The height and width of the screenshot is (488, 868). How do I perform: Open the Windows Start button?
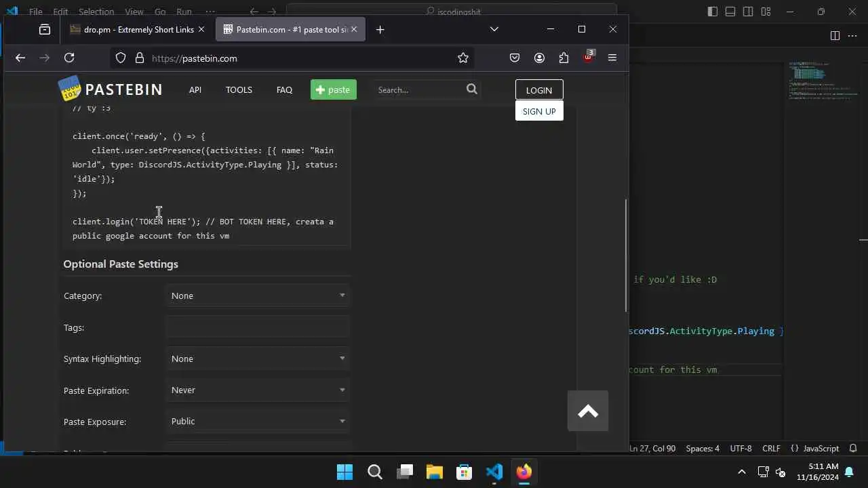point(344,472)
